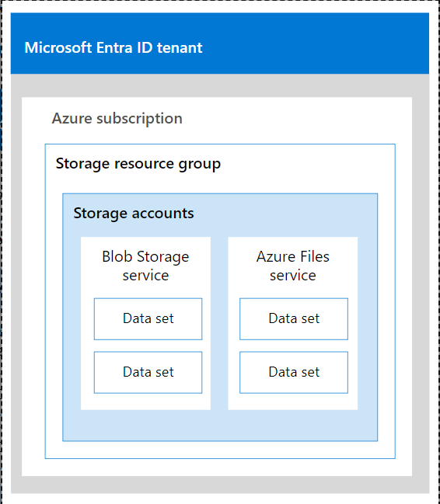440x504 pixels.
Task: Click the word Files in Azure Files
Action: point(315,256)
